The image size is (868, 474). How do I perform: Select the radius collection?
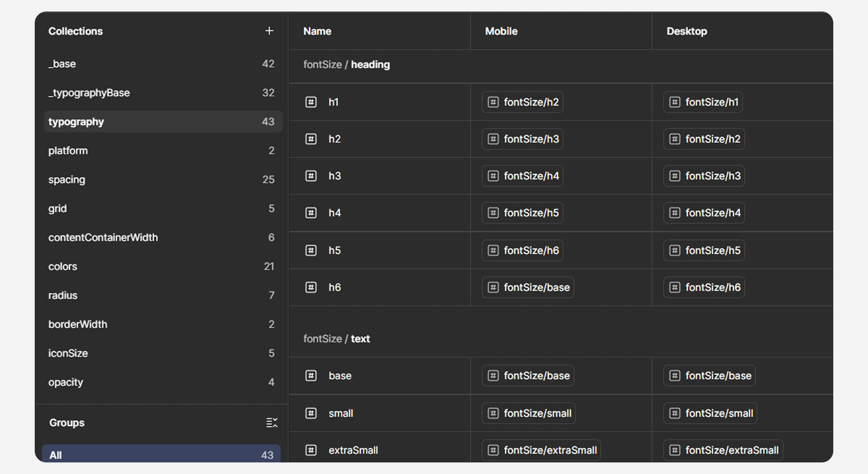click(x=163, y=295)
